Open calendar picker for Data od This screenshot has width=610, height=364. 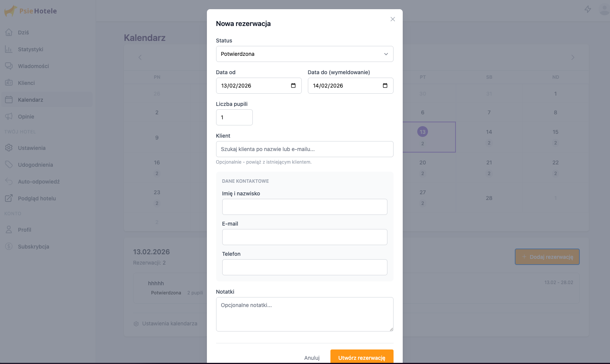click(x=293, y=86)
